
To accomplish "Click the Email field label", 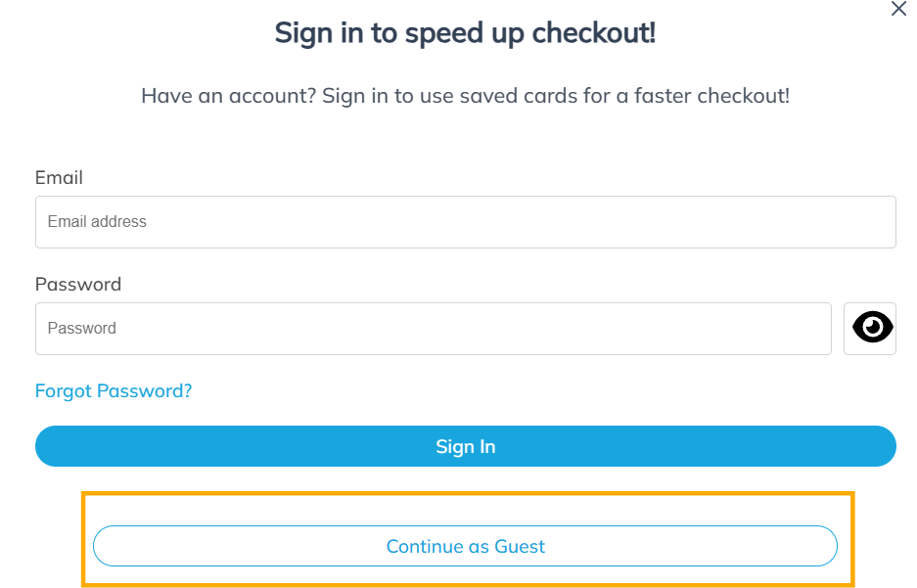I will [59, 177].
